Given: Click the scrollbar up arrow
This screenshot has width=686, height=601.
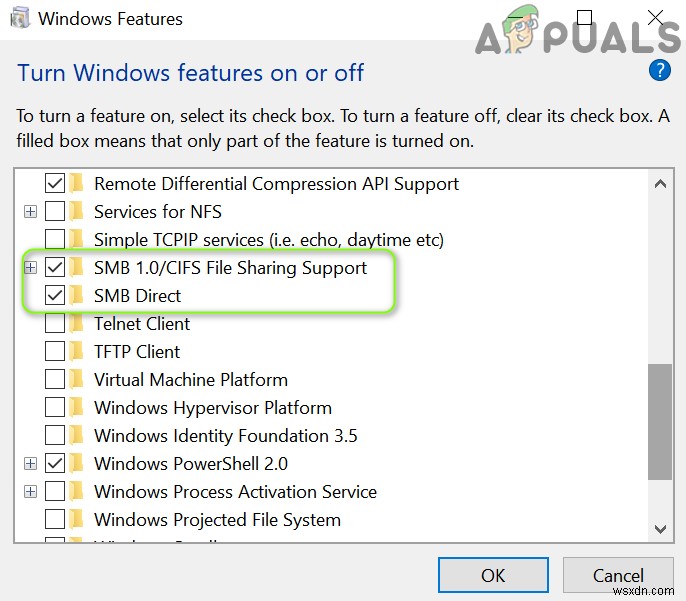Looking at the screenshot, I should 660,184.
